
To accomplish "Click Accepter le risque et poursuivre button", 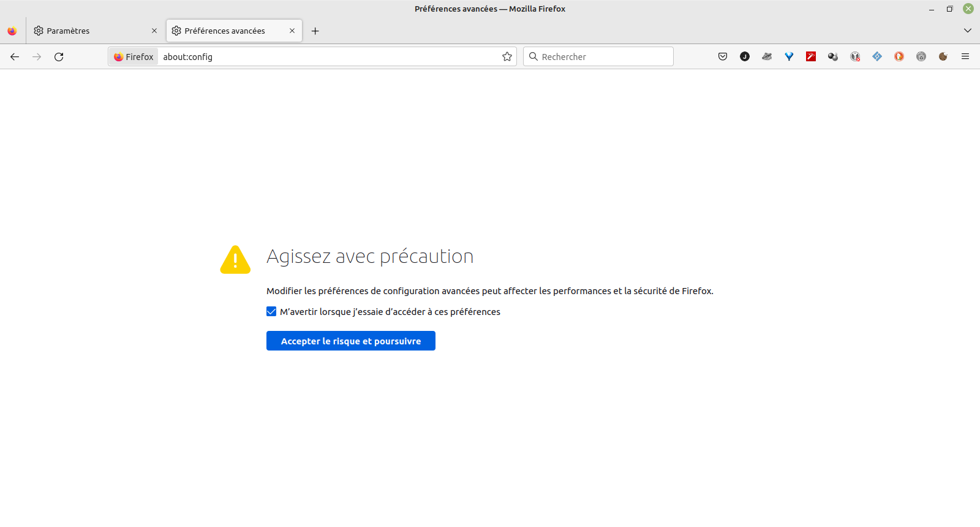I will [x=351, y=341].
